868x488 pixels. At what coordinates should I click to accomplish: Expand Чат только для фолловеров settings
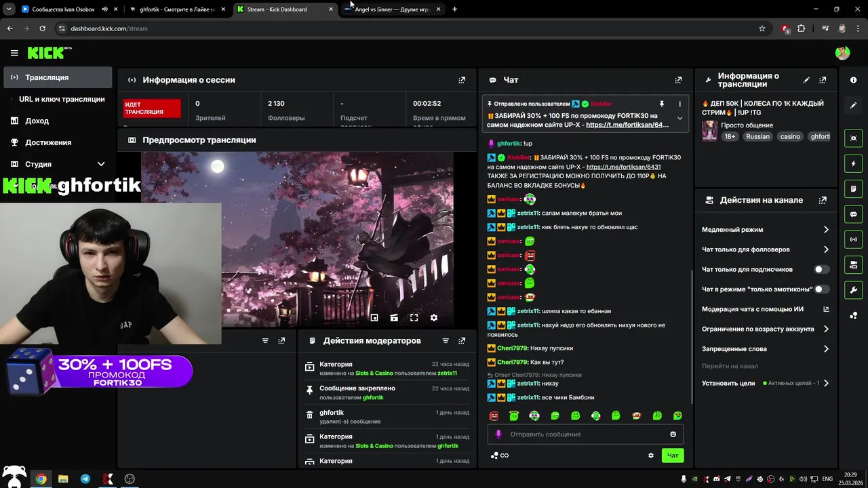click(826, 249)
